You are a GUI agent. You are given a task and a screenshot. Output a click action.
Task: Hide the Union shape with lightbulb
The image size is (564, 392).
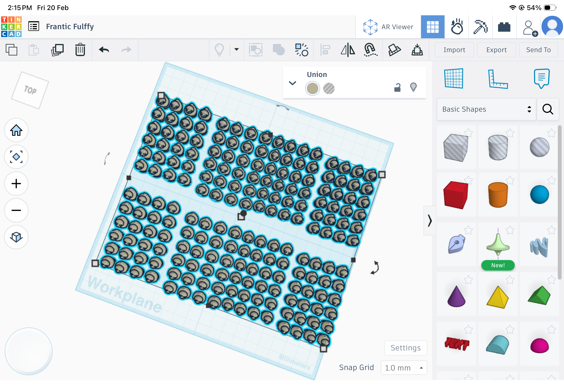point(413,87)
